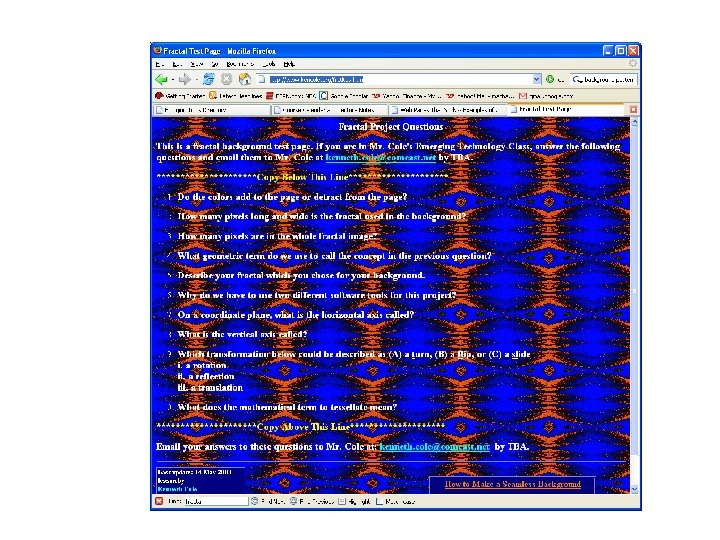Open the Bookmarks menu

pos(240,64)
